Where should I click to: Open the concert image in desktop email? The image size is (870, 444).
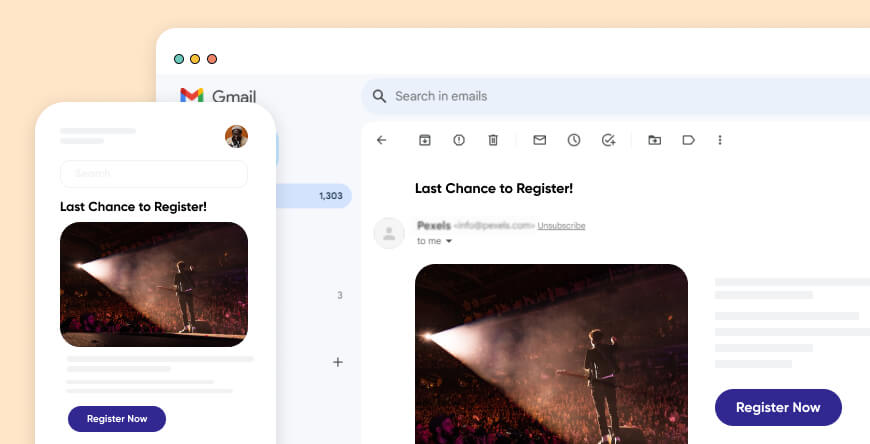[551, 354]
